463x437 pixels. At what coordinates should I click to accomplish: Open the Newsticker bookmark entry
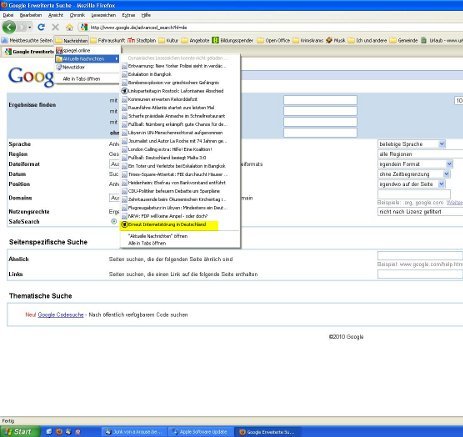tap(88, 67)
